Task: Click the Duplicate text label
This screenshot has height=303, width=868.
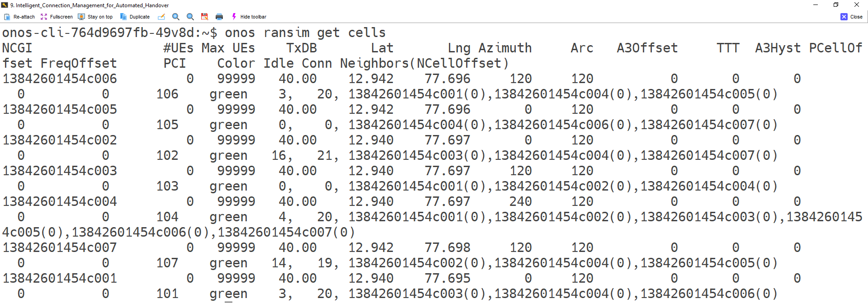Action: (x=139, y=17)
